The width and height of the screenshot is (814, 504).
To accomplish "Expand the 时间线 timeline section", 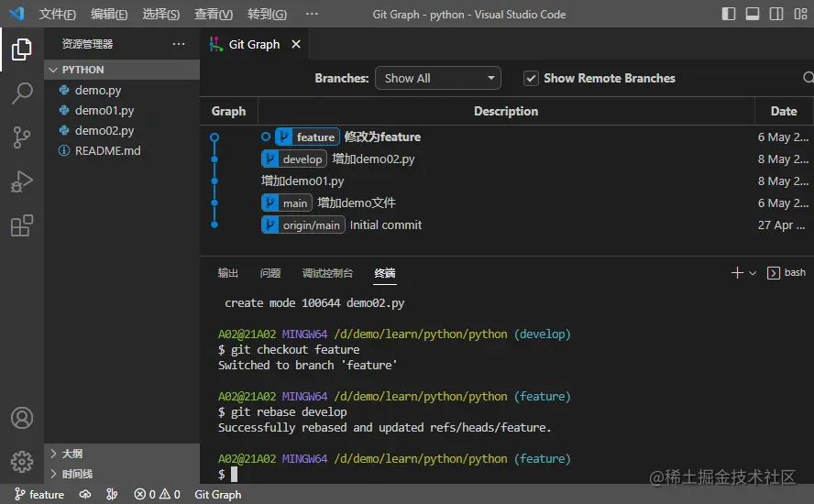I will coord(122,474).
